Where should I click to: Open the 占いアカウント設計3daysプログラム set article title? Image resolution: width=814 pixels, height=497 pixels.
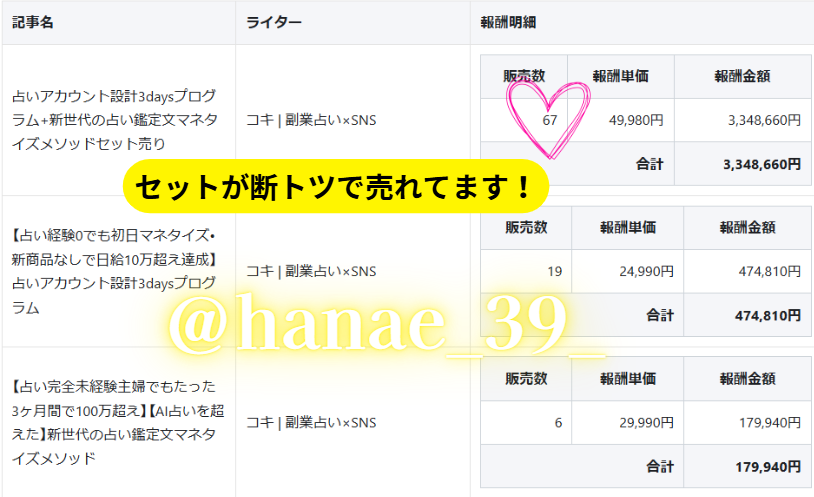[x=115, y=120]
